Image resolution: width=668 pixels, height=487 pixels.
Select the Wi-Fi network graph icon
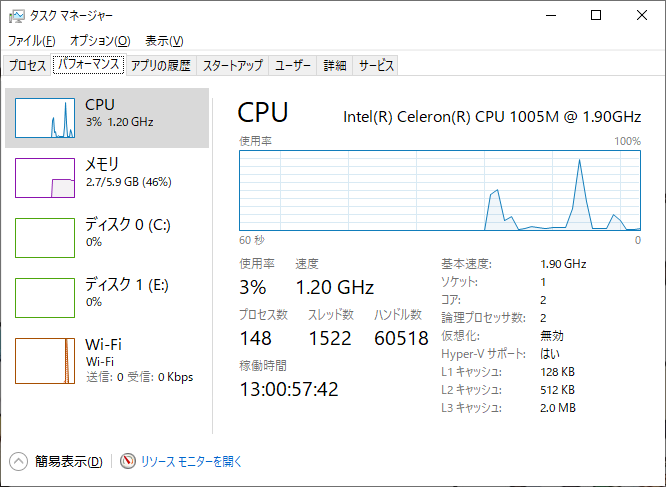pyautogui.click(x=45, y=357)
